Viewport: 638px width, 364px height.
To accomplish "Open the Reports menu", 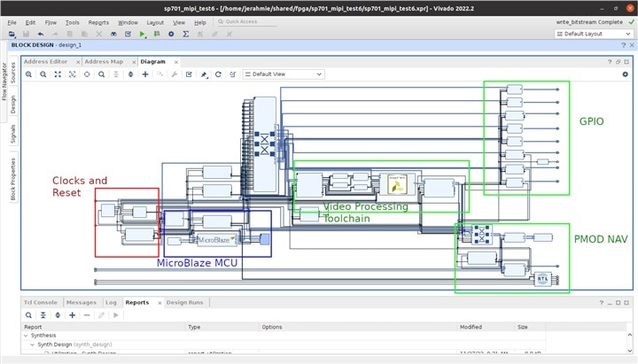I will tap(98, 22).
